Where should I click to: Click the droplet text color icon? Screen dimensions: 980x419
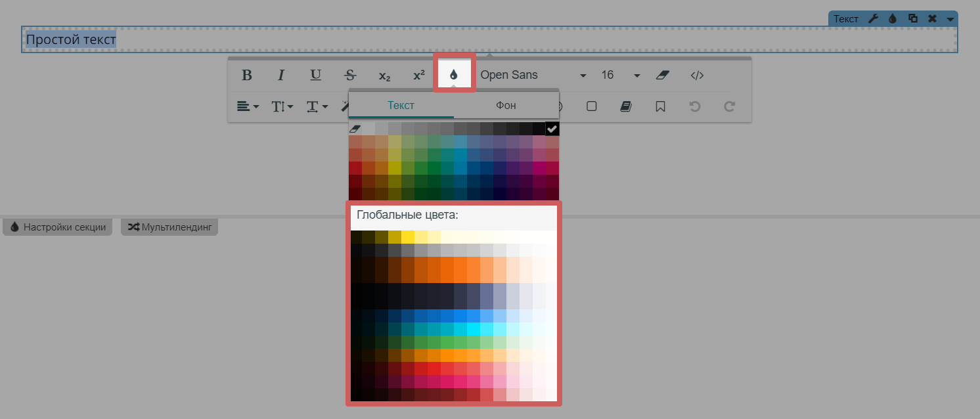coord(453,75)
